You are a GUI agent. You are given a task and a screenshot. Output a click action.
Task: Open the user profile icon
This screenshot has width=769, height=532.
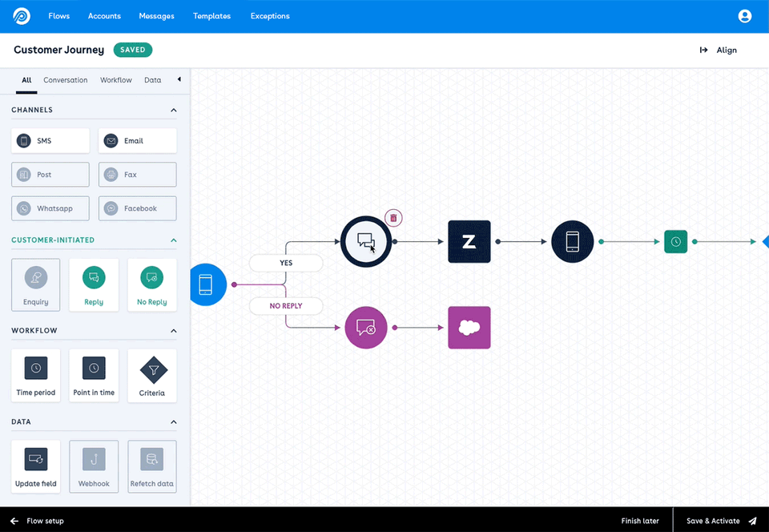click(744, 16)
